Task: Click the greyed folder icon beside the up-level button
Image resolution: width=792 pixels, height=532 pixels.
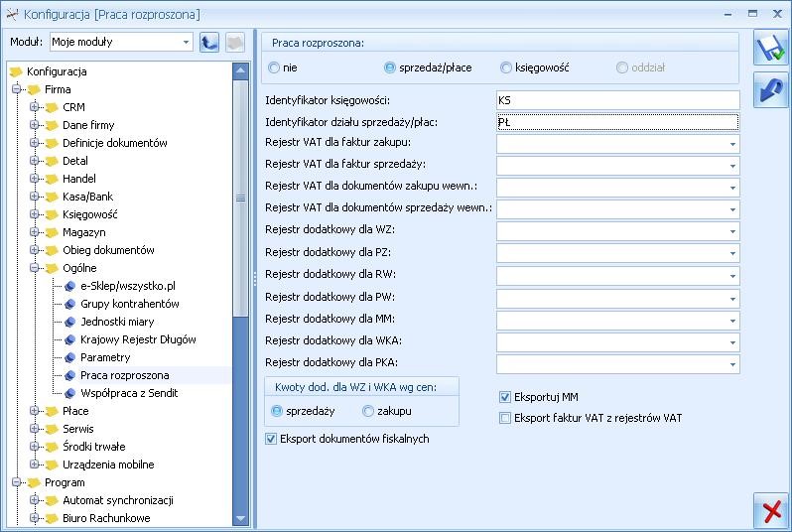Action: tap(235, 42)
